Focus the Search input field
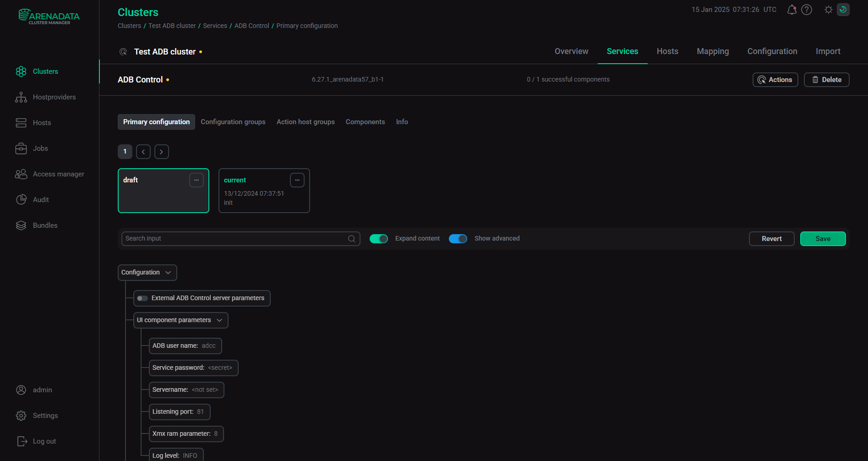The image size is (868, 461). 240,239
